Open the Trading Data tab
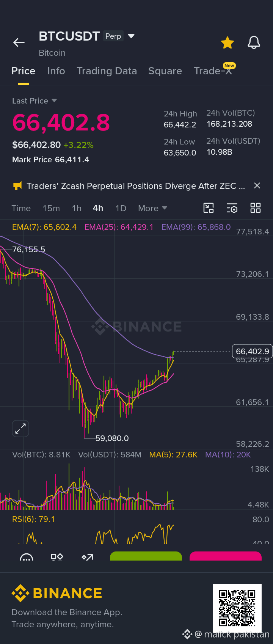 107,71
